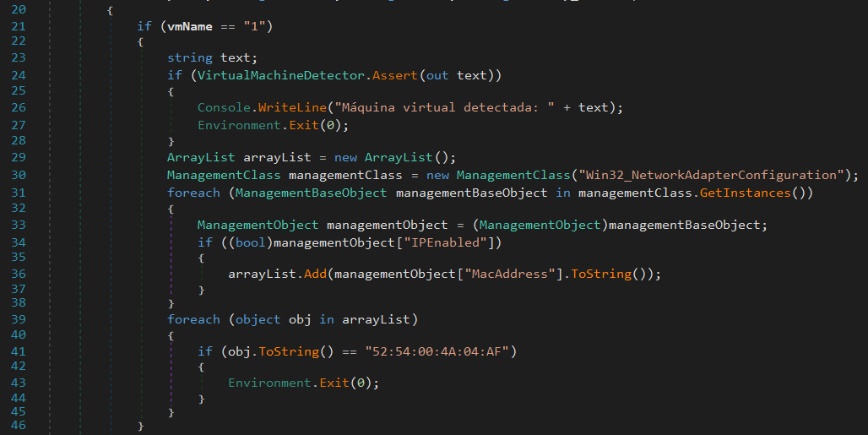Click the ManagementBaseObject type name
This screenshot has width=868, height=435.
tap(311, 193)
